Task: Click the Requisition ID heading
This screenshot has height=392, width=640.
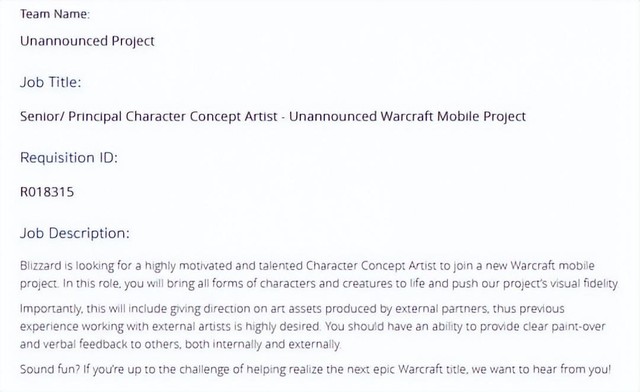Action: click(x=69, y=158)
